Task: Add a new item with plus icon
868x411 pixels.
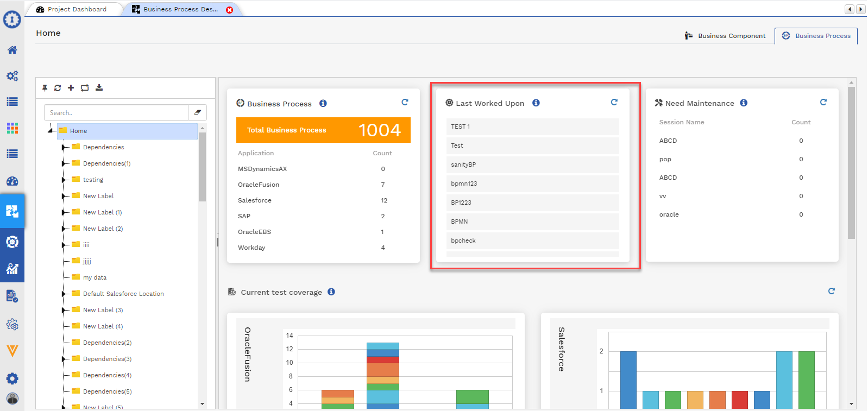Action: pos(71,87)
